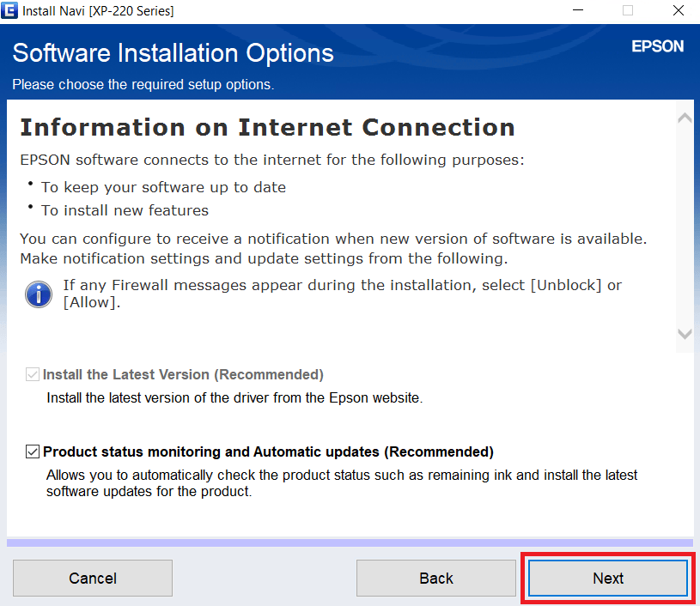Click the Install the Latest Version checkbox
This screenshot has width=700, height=606.
click(33, 374)
